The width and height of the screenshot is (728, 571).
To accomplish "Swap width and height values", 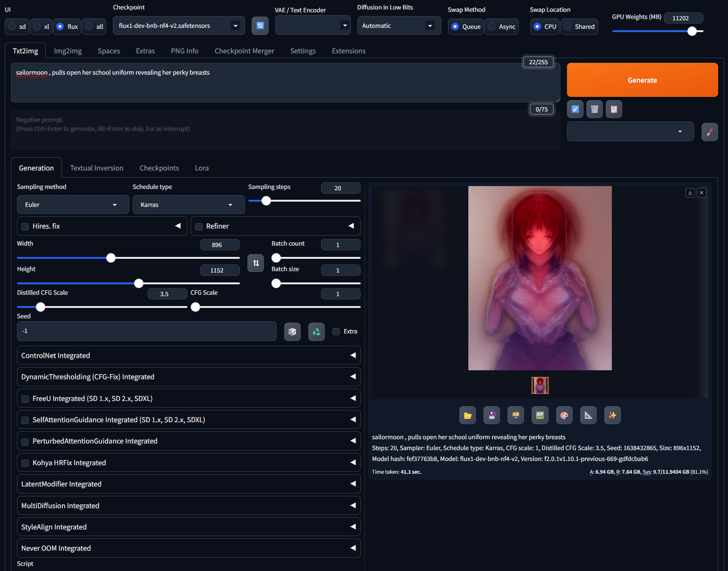I will [x=255, y=263].
